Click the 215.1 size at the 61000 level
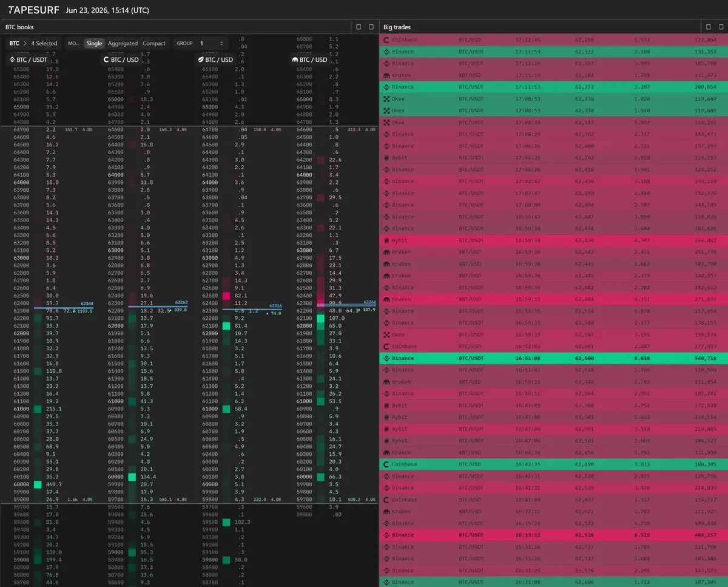Viewport: 728px width, 587px height. pos(54,409)
